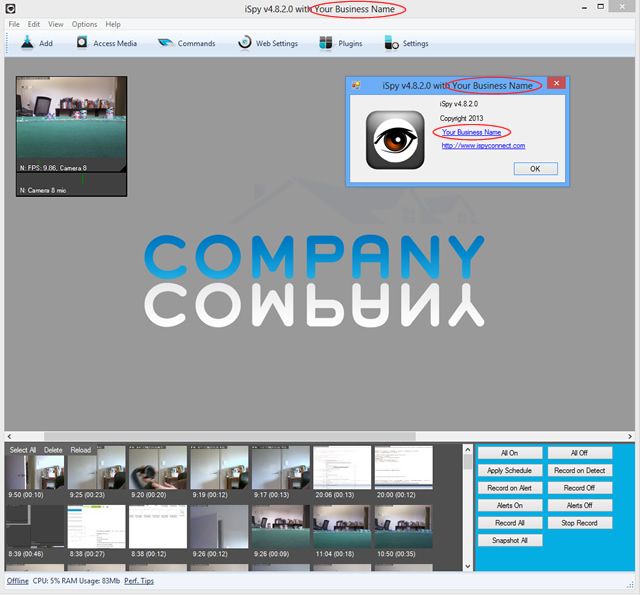This screenshot has width=640, height=595.
Task: Open the 8:38 (00:27) recording thumbnail
Action: coord(96,526)
